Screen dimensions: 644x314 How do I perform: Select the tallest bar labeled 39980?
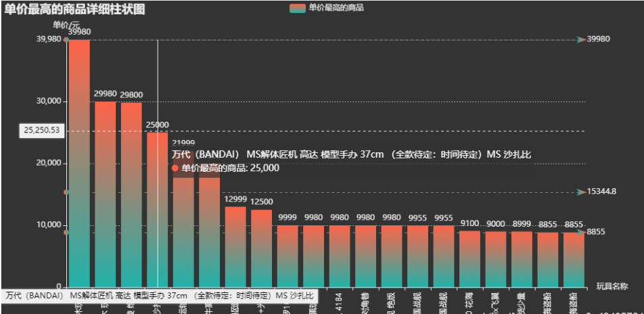[79, 164]
